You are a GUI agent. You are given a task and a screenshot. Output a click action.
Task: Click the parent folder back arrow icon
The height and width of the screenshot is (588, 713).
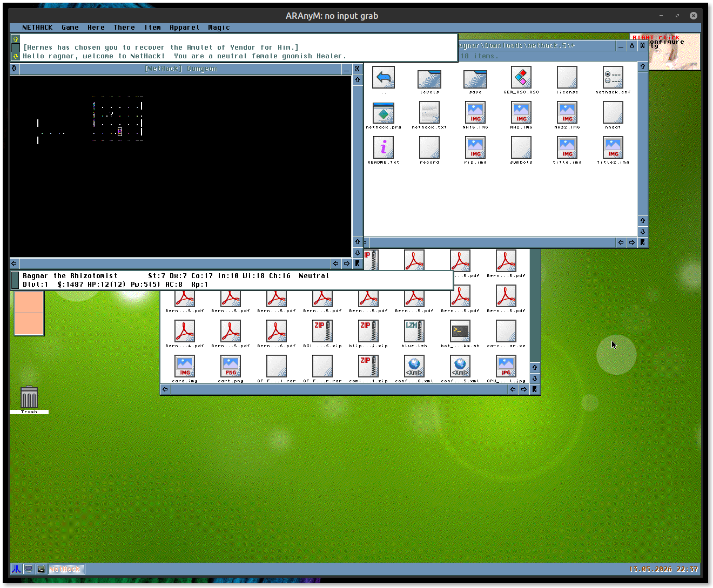coord(384,77)
